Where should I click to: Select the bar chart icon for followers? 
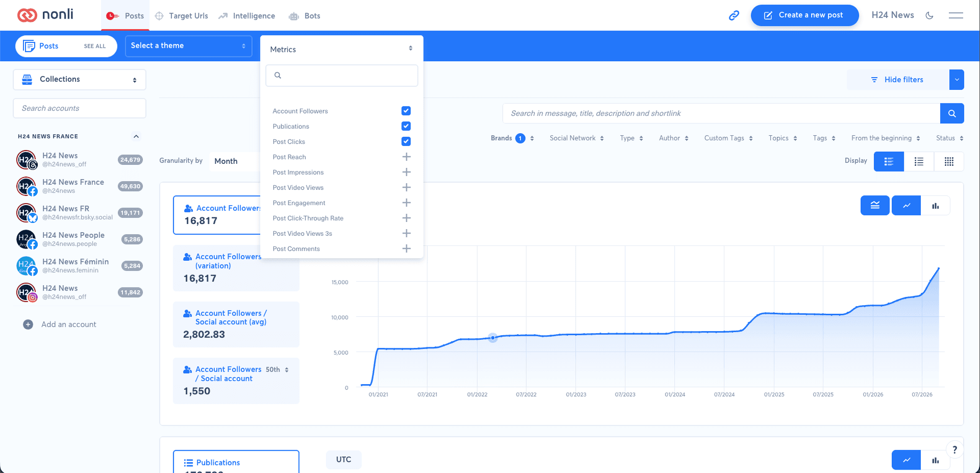tap(935, 206)
